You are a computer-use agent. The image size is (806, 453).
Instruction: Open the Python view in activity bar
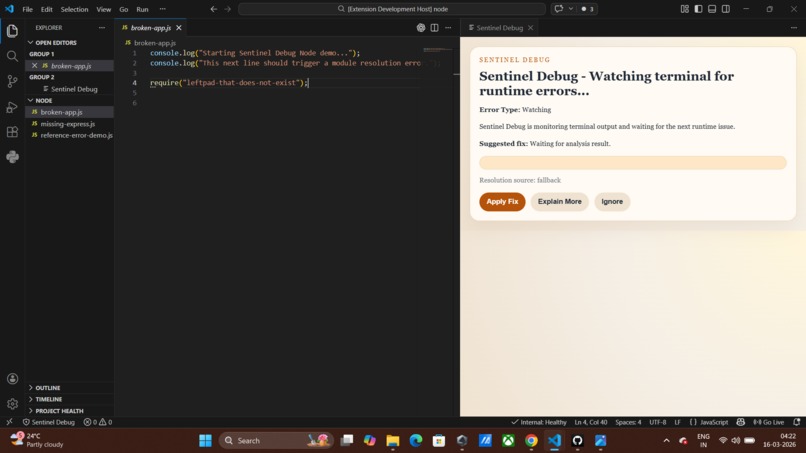pyautogui.click(x=12, y=157)
